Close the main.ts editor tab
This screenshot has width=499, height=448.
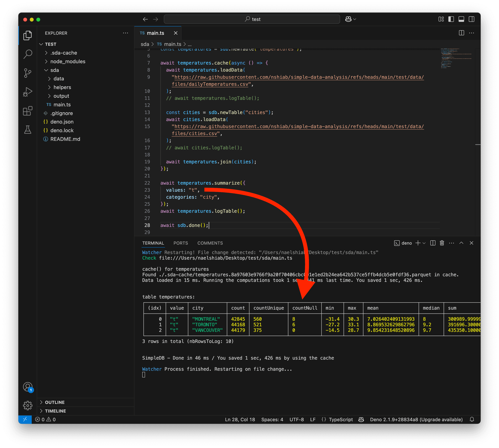coord(176,33)
